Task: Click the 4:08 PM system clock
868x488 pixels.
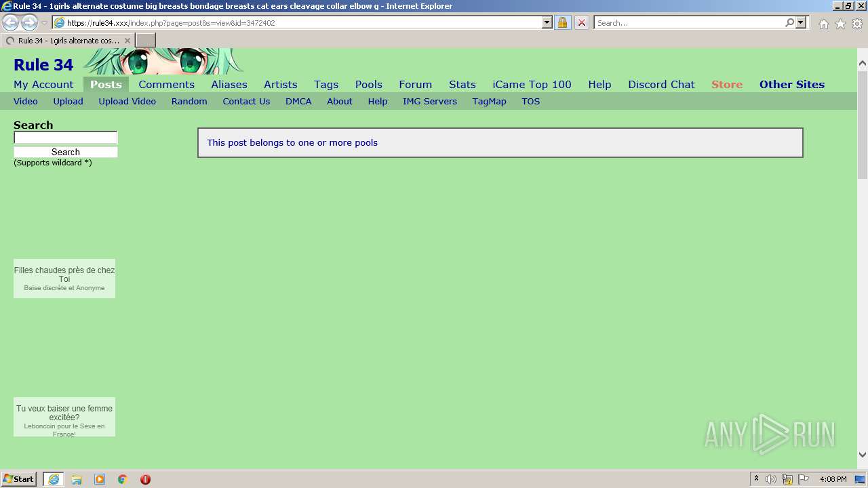Action: pyautogui.click(x=833, y=479)
